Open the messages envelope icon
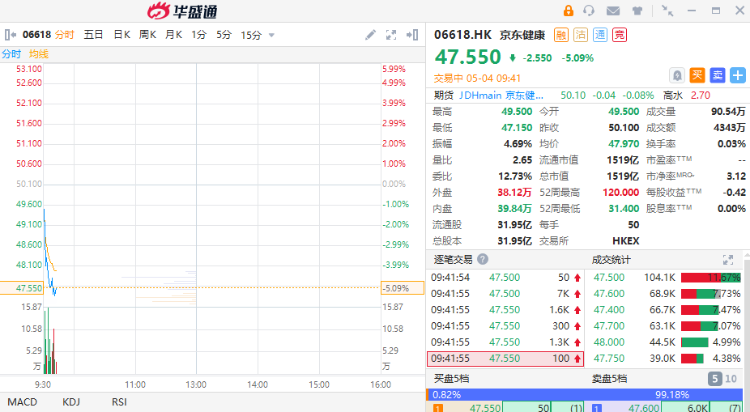The image size is (750, 412). 613,11
